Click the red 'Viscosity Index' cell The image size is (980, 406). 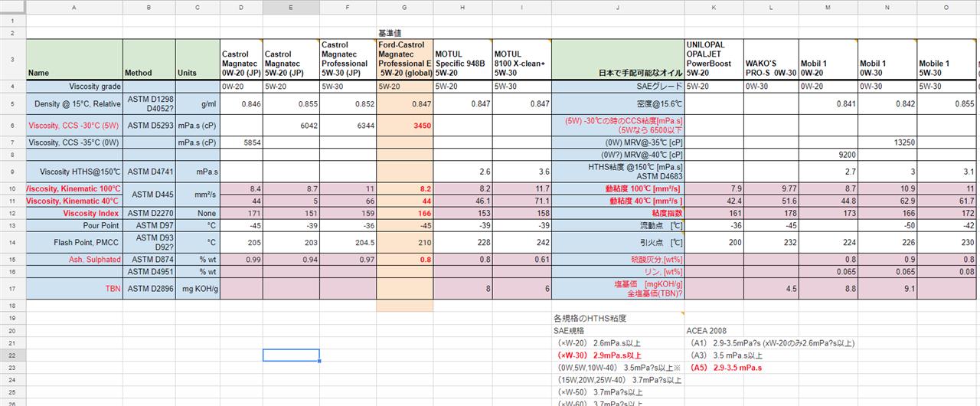point(74,213)
